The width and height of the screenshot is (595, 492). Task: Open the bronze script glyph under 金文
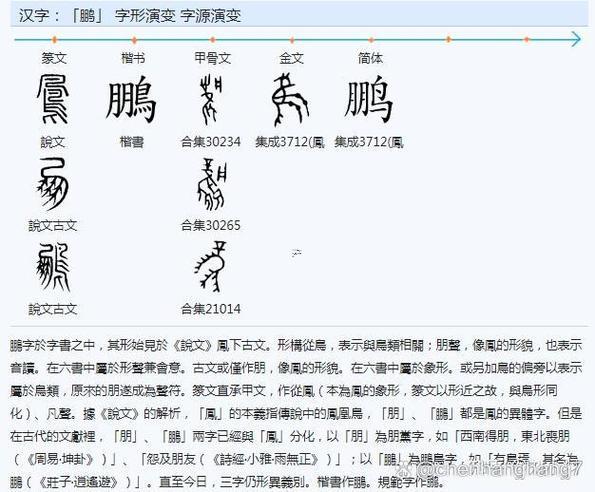pos(290,99)
